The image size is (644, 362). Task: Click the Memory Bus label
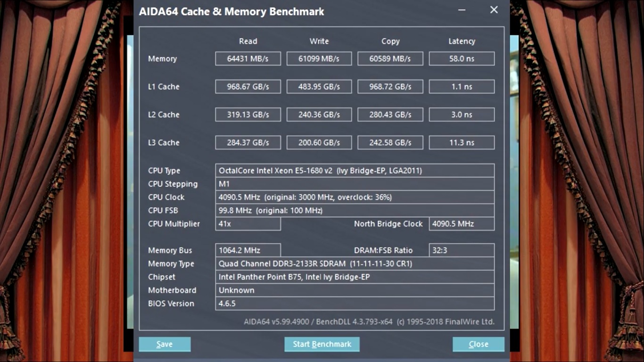[170, 251]
